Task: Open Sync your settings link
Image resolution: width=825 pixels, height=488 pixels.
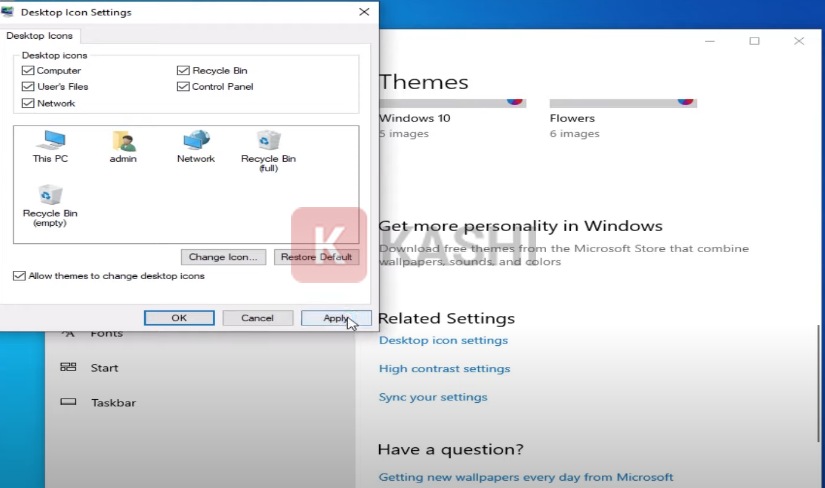Action: [433, 397]
